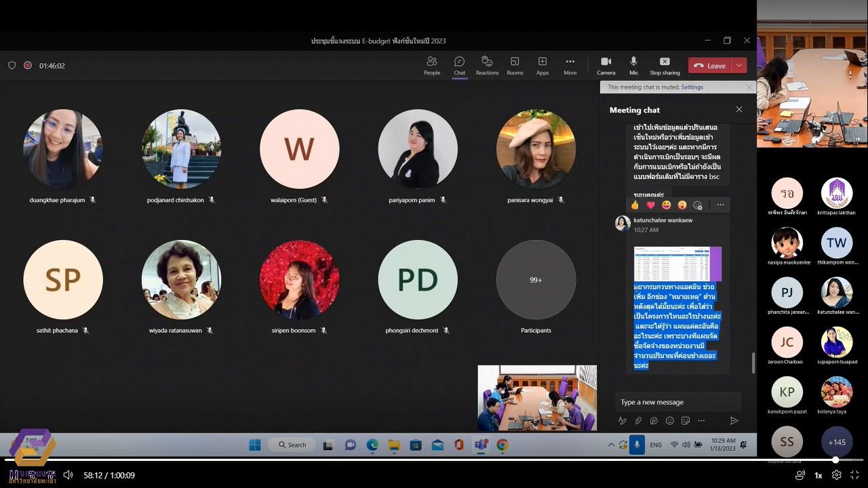The width and height of the screenshot is (868, 488).
Task: Open breakout Rooms
Action: point(515,65)
